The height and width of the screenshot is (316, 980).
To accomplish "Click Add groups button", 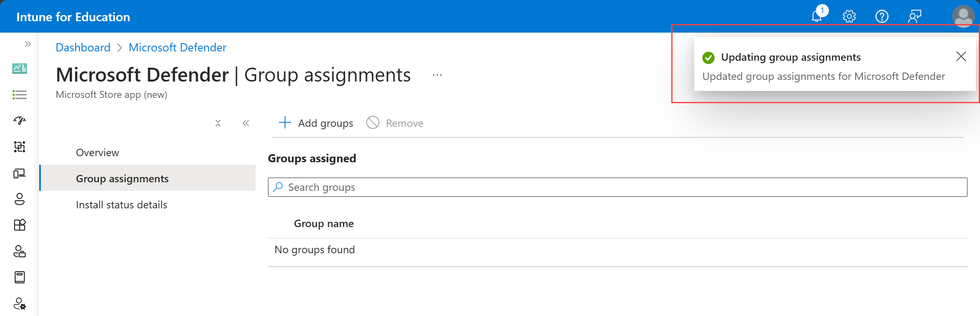I will coord(316,123).
